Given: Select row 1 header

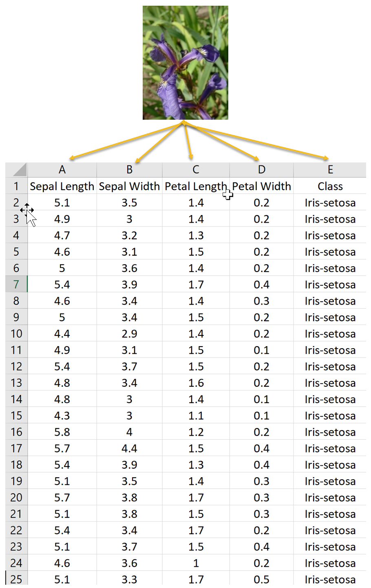Looking at the screenshot, I should (x=16, y=186).
